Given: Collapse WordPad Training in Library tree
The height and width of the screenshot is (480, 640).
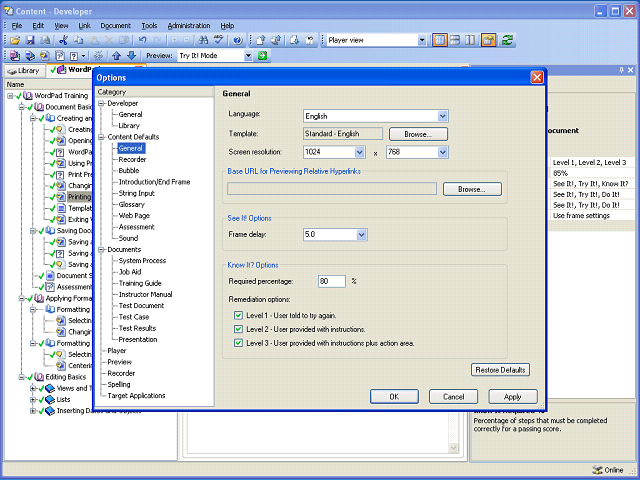Looking at the screenshot, I should click(10, 96).
